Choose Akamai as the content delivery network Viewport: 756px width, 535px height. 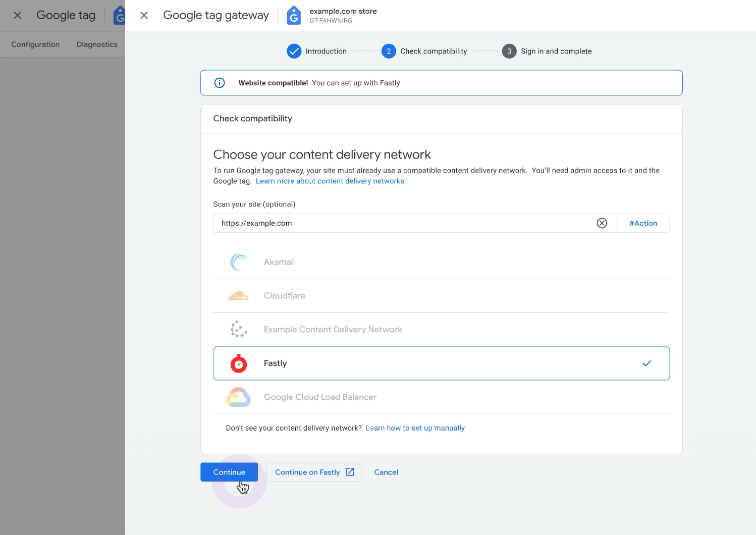click(x=442, y=261)
